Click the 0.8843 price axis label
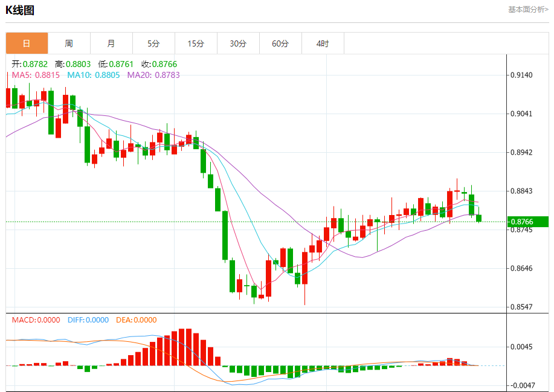The width and height of the screenshot is (554, 392). pos(521,191)
